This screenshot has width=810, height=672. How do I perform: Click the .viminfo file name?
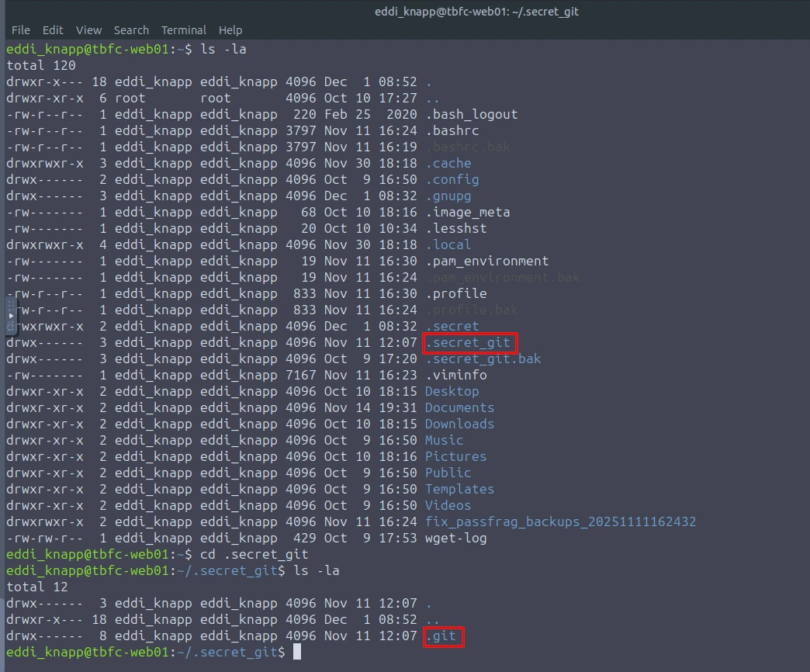click(456, 375)
